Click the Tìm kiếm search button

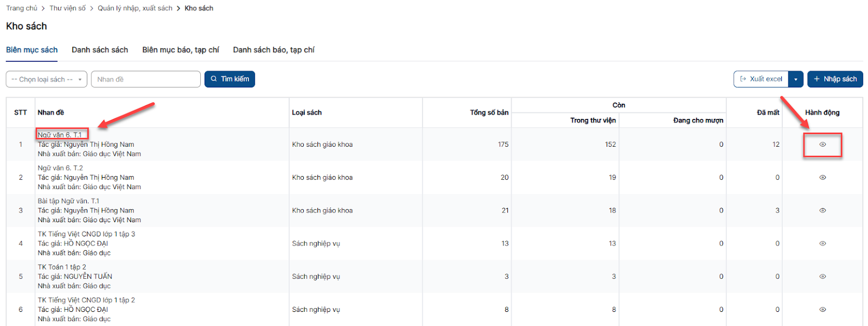click(x=229, y=79)
